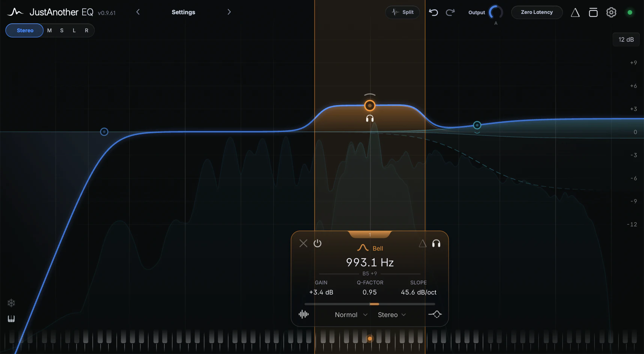This screenshot has width=644, height=354.
Task: Open the Zero Latency mode selector
Action: [x=537, y=12]
